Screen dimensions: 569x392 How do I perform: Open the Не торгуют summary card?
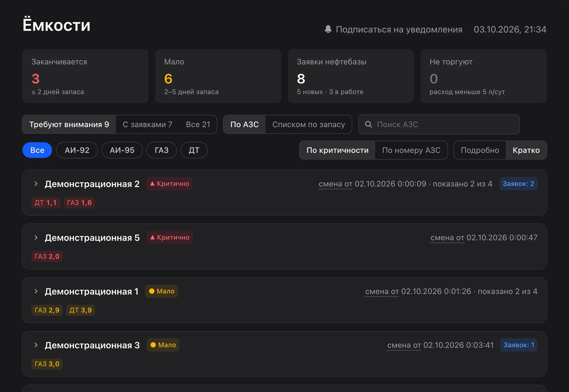[484, 76]
